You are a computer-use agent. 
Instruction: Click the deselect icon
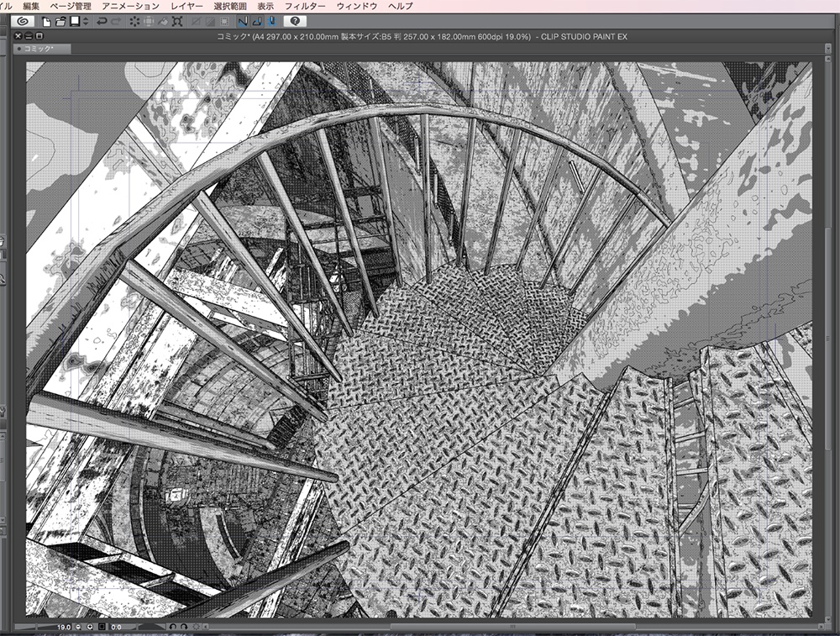tap(196, 22)
